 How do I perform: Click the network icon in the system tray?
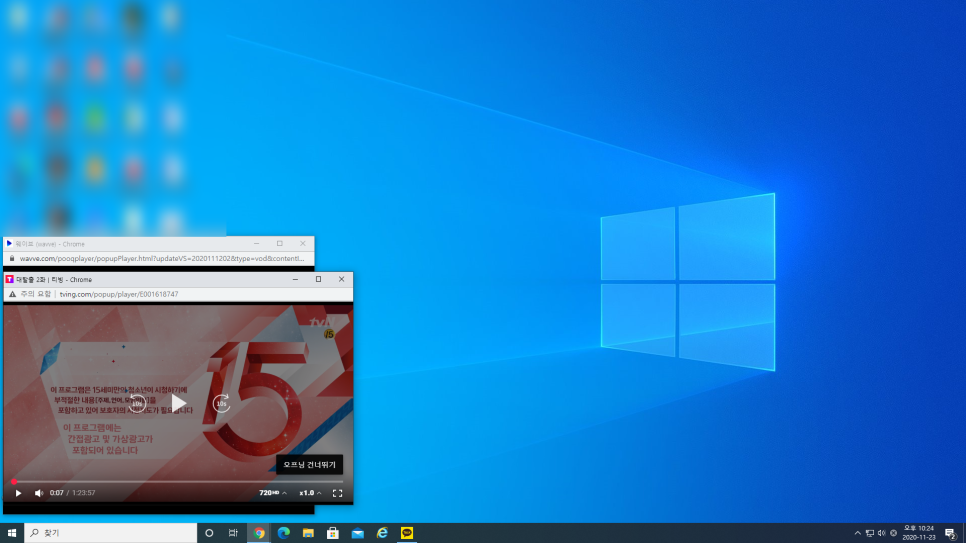pyautogui.click(x=869, y=533)
